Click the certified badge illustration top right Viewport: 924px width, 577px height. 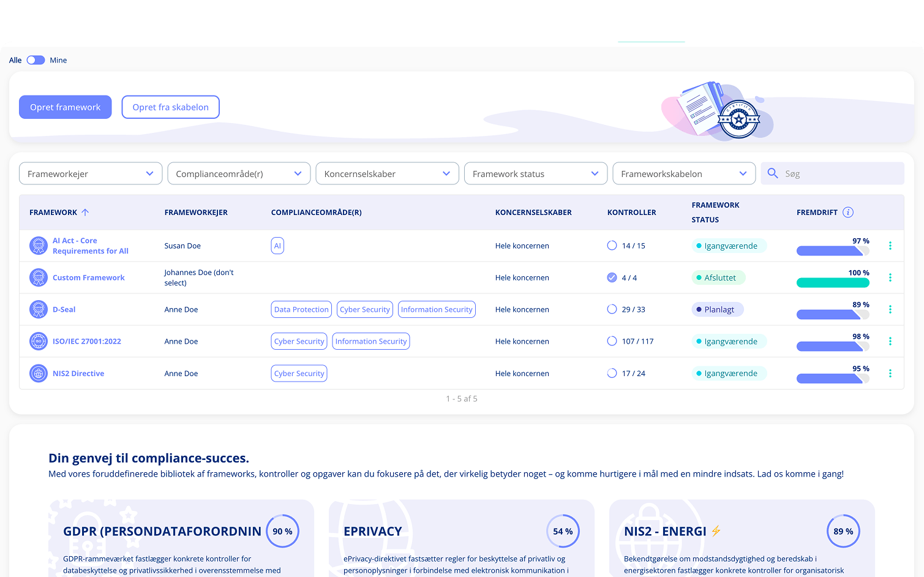(739, 118)
